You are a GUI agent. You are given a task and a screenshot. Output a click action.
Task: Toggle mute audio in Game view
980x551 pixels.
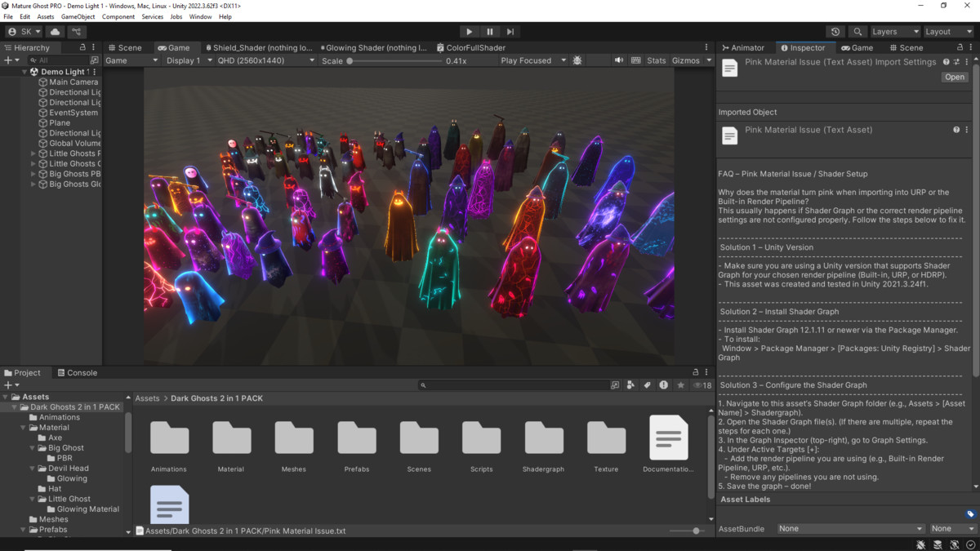(x=618, y=60)
